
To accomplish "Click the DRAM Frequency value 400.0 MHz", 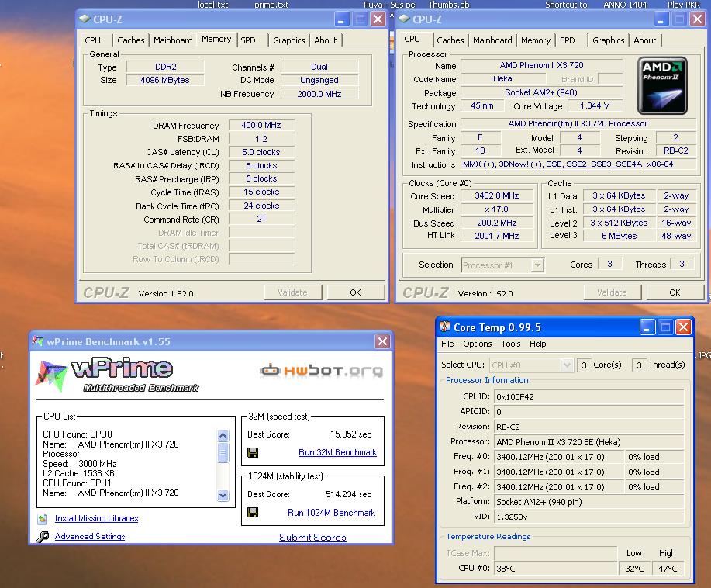I will 261,125.
